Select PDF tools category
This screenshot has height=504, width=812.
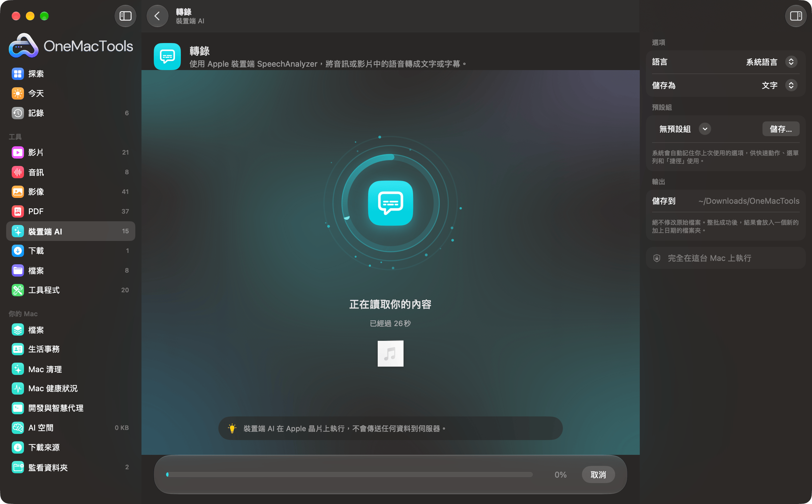[70, 211]
